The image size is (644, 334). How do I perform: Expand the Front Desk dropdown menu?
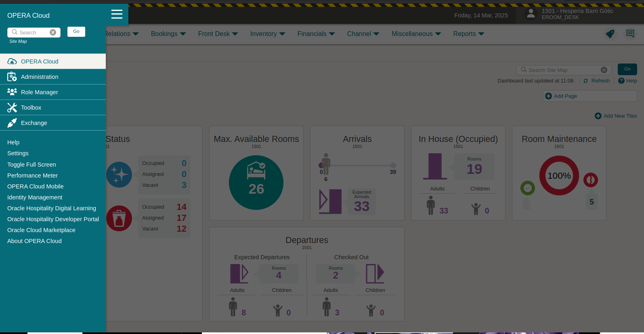click(218, 34)
